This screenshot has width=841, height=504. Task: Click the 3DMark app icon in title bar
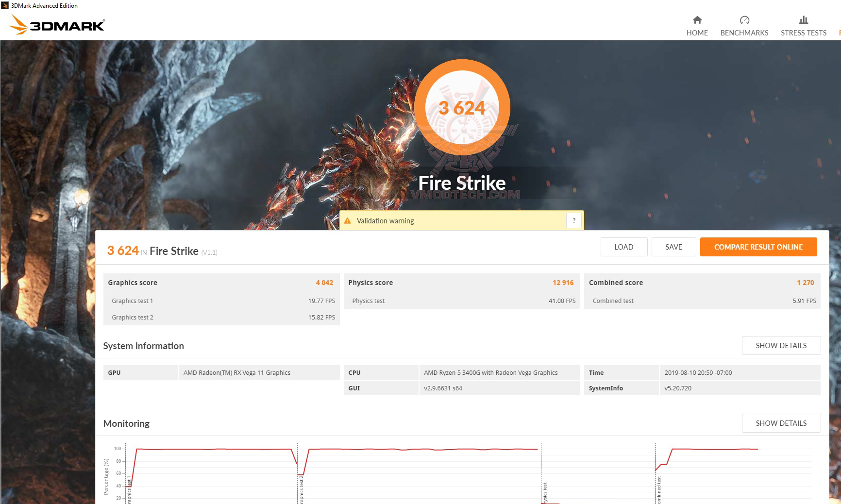5,5
